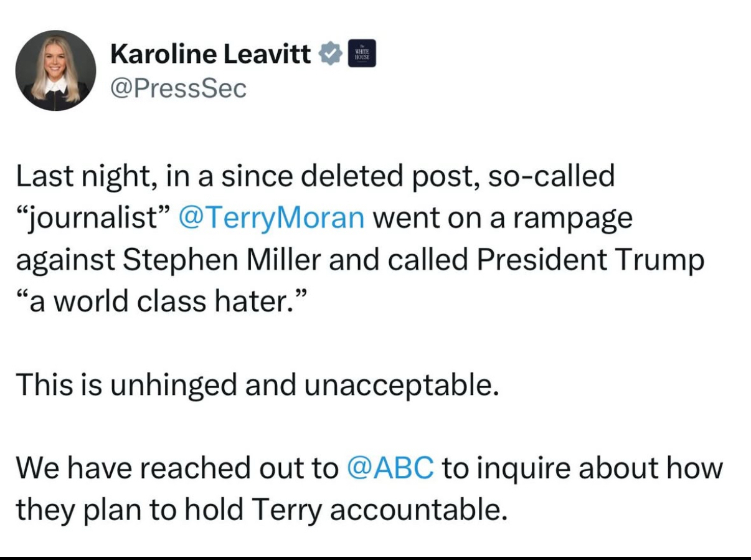This screenshot has width=751, height=560.
Task: Click the blue verified checkmark badge
Action: point(331,55)
